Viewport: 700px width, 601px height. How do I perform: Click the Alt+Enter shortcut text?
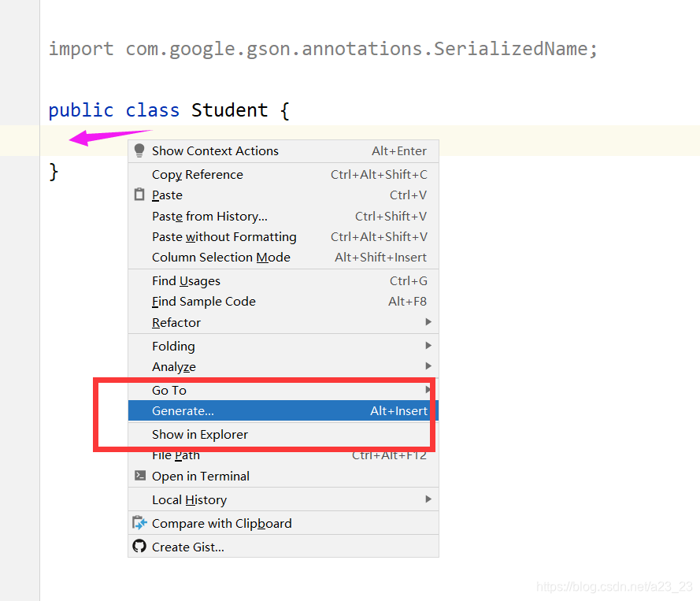[399, 151]
